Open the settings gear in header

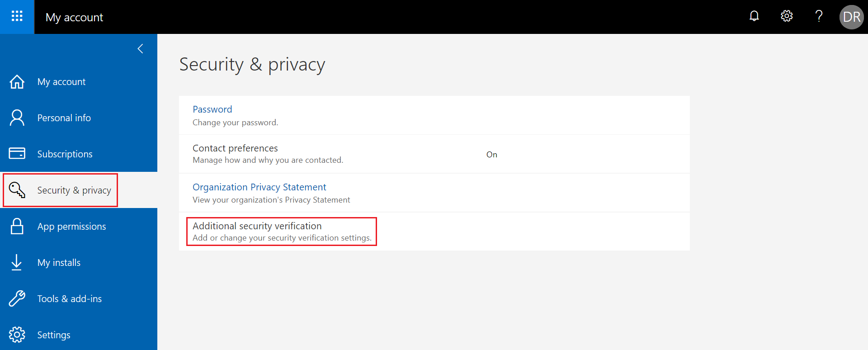pyautogui.click(x=787, y=16)
